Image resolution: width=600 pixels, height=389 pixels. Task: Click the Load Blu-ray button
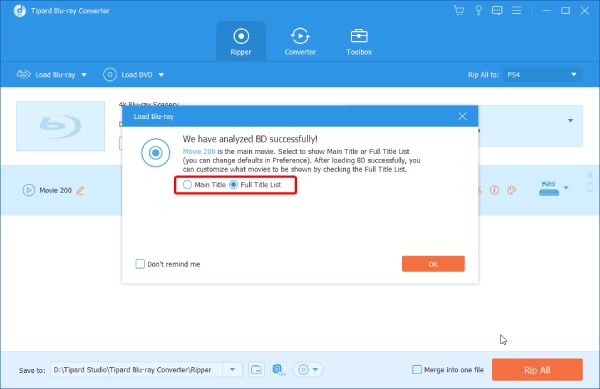pos(46,75)
